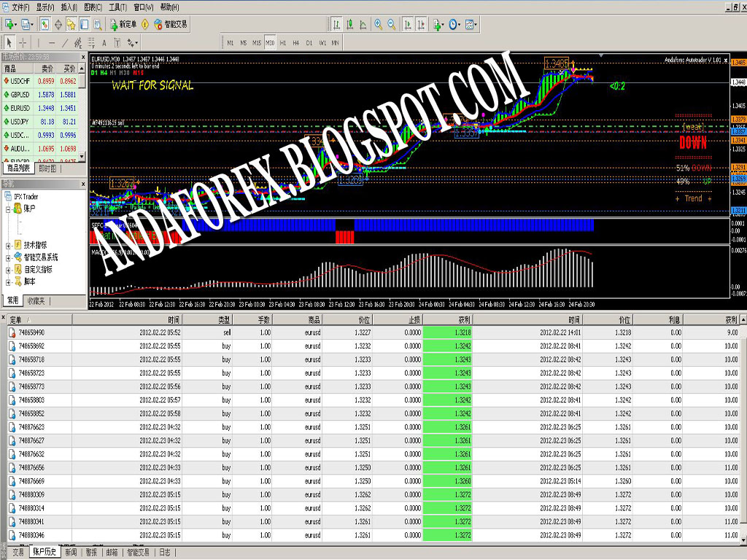Switch chart timeframe to M1
This screenshot has height=560, width=747.
click(x=231, y=43)
